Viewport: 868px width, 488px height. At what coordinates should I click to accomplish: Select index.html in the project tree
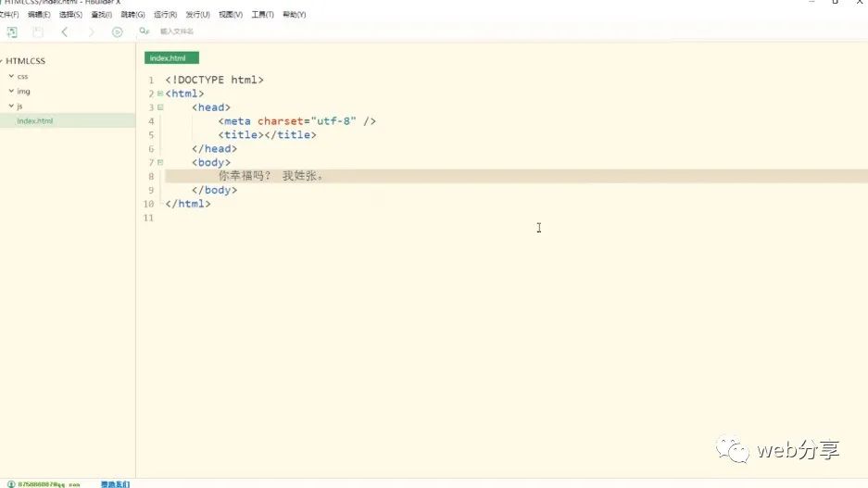(35, 120)
